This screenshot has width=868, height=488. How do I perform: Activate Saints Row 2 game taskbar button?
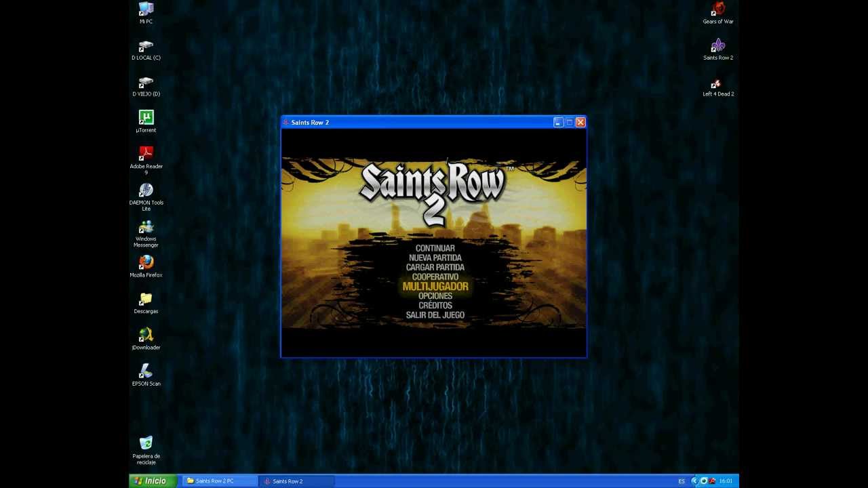coord(296,481)
